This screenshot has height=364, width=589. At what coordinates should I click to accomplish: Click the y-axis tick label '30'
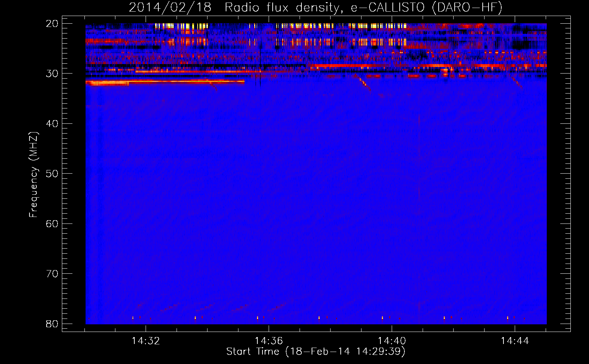coord(52,74)
